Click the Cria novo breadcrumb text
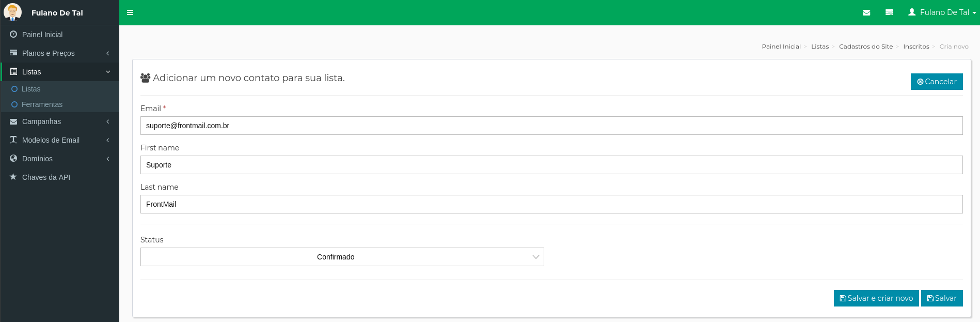 click(954, 47)
